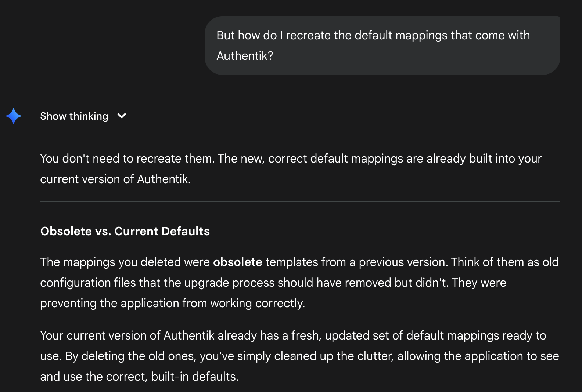The height and width of the screenshot is (392, 582).
Task: Click the bold word obsolete in the response
Action: [238, 262]
